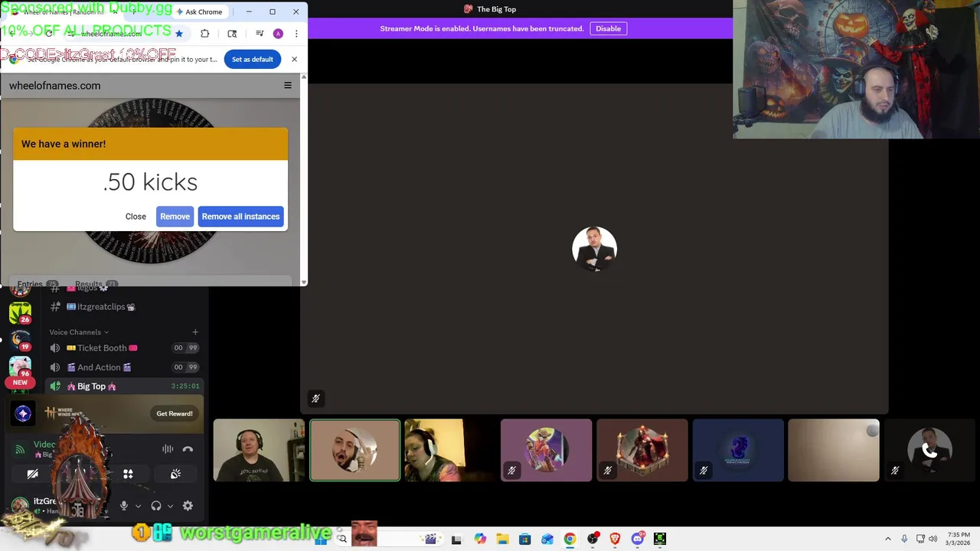Open Chrome three-dot menu
The width and height of the screenshot is (980, 551).
point(296,34)
